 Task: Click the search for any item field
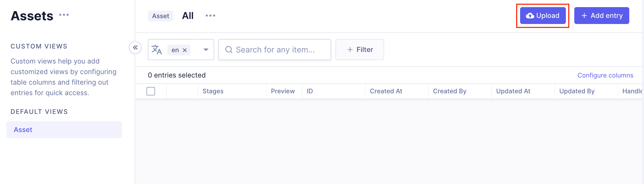[275, 50]
